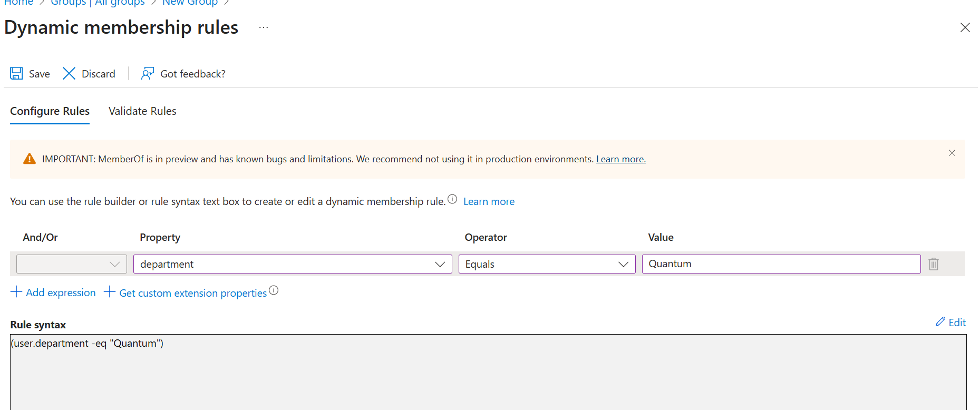
Task: Click the Save floppy disk icon
Action: (16, 73)
